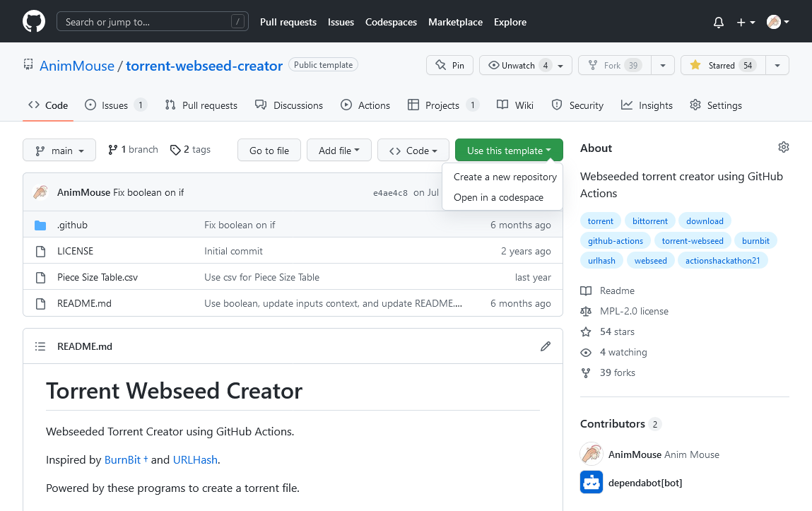This screenshot has width=812, height=511.
Task: Open the README table of contents icon
Action: 40,346
